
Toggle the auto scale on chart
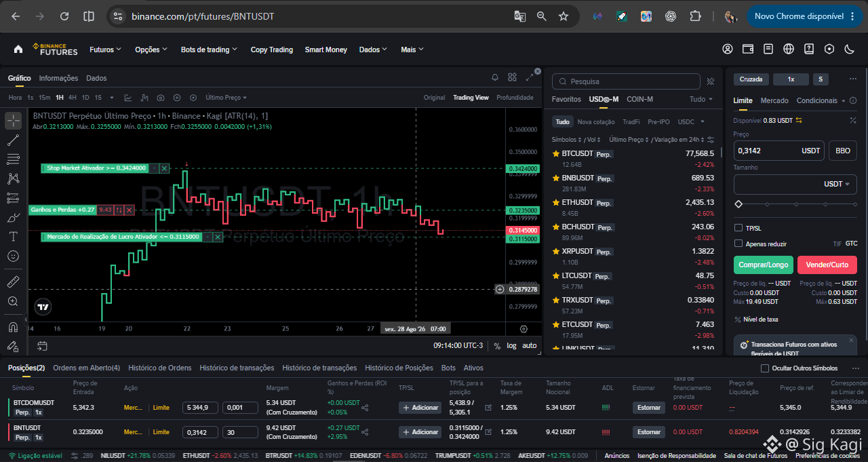530,346
